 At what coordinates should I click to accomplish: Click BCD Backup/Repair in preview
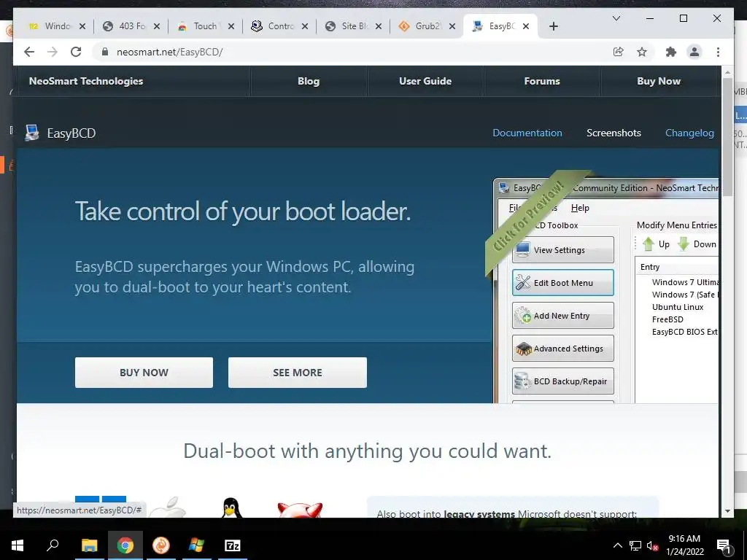coord(563,381)
